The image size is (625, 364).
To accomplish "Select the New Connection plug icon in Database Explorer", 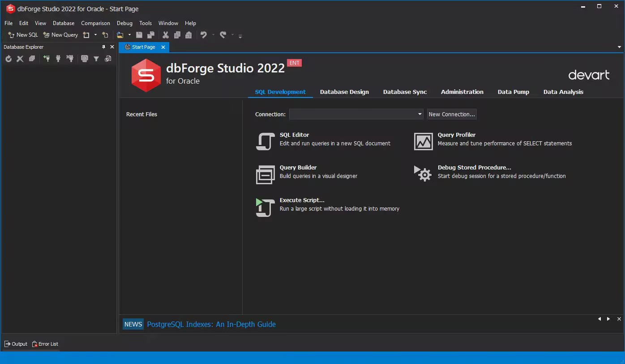I will tap(47, 59).
